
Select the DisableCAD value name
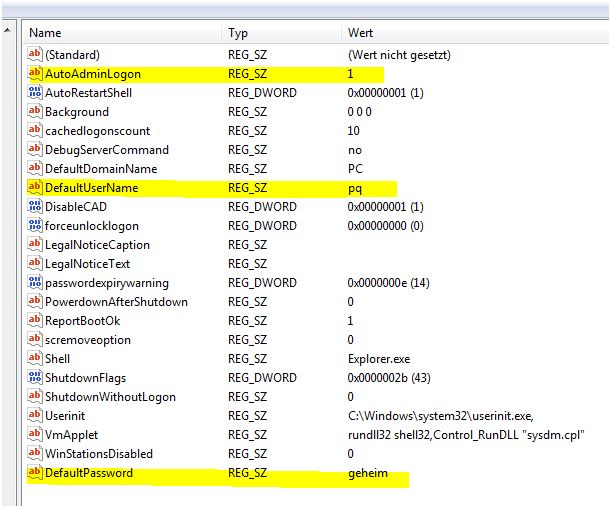(x=76, y=207)
